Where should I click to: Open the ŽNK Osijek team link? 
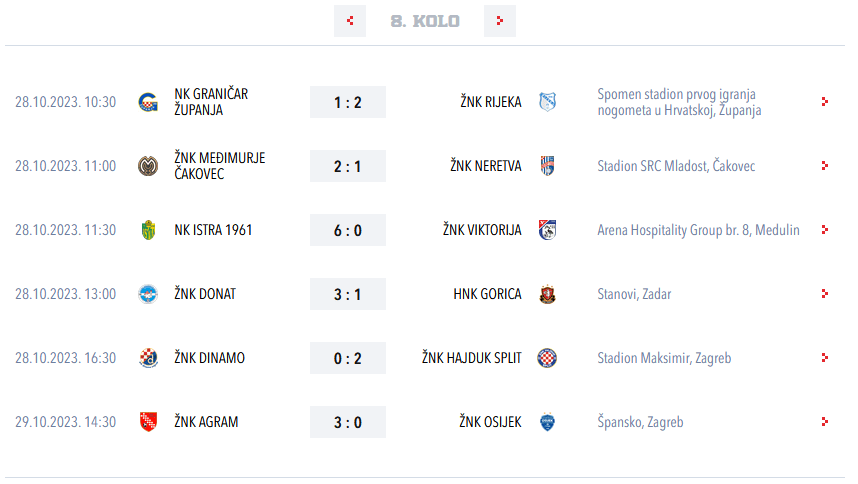[x=490, y=422]
